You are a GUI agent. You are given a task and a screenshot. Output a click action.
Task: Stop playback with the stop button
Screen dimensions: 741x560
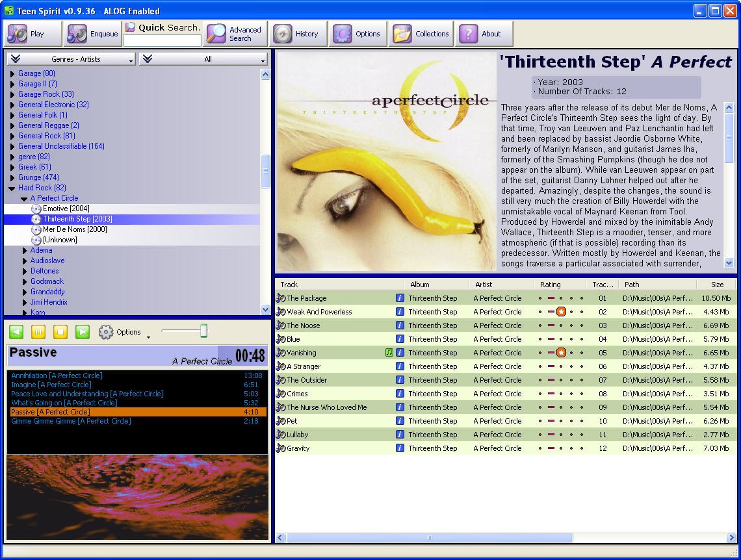click(x=60, y=332)
